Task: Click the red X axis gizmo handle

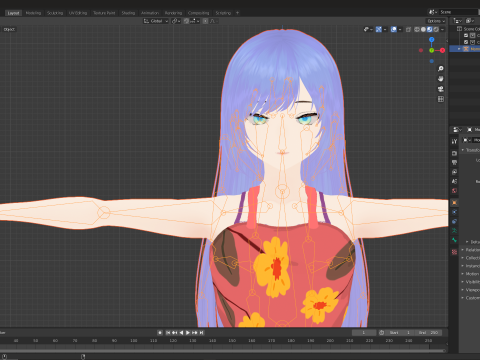Action: click(x=442, y=50)
